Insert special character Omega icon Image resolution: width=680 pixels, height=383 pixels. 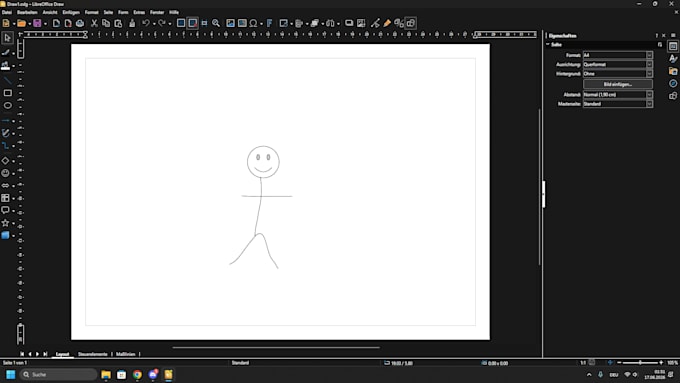(254, 23)
